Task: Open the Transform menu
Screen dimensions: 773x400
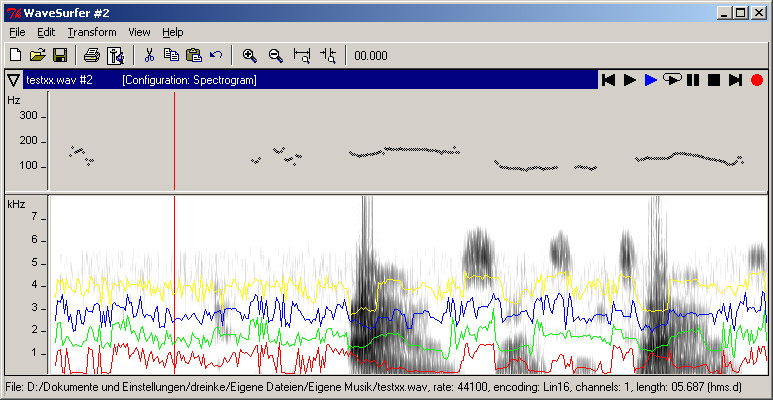Action: (92, 33)
